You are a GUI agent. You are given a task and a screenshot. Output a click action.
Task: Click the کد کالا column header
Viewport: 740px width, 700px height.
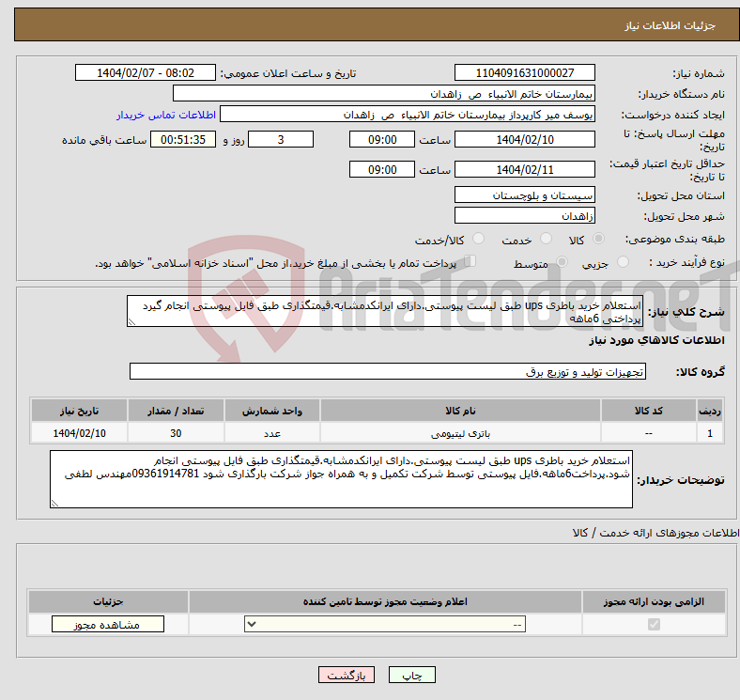tap(649, 411)
